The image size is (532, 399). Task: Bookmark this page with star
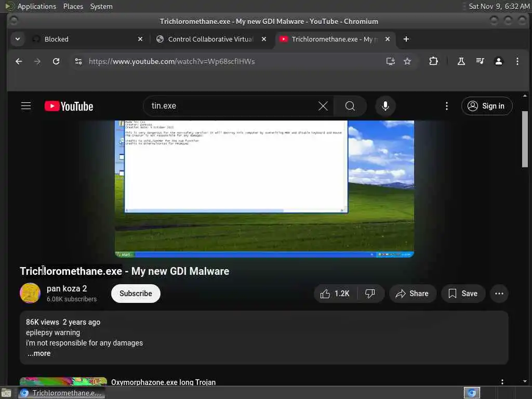[407, 61]
